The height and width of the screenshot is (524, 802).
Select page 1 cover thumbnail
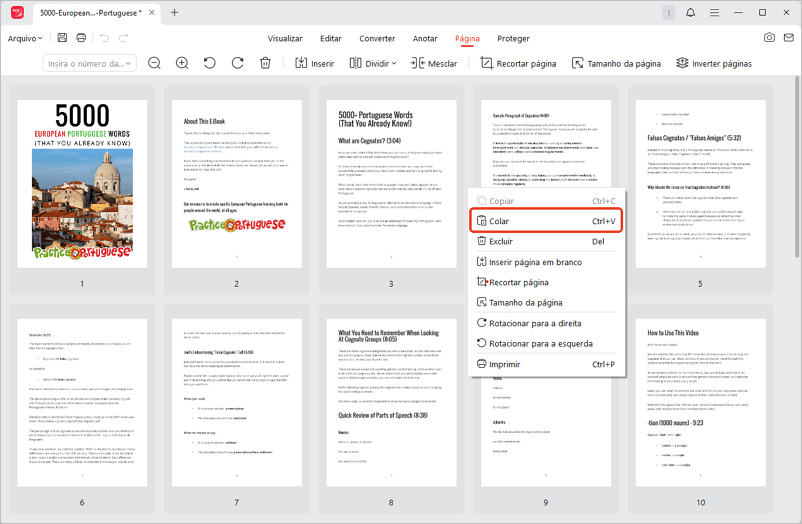82,184
